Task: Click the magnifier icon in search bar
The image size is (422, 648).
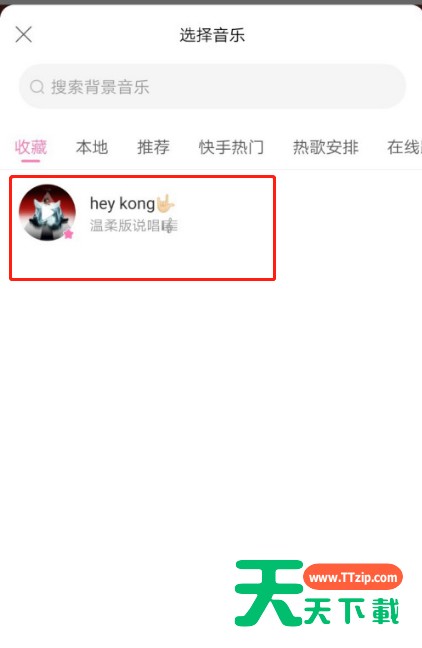Action: (37, 87)
